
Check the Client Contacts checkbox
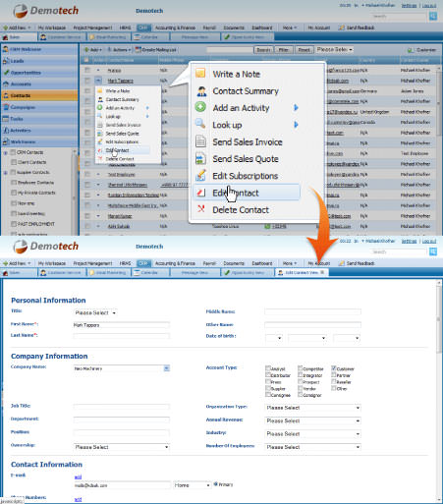tap(14, 162)
